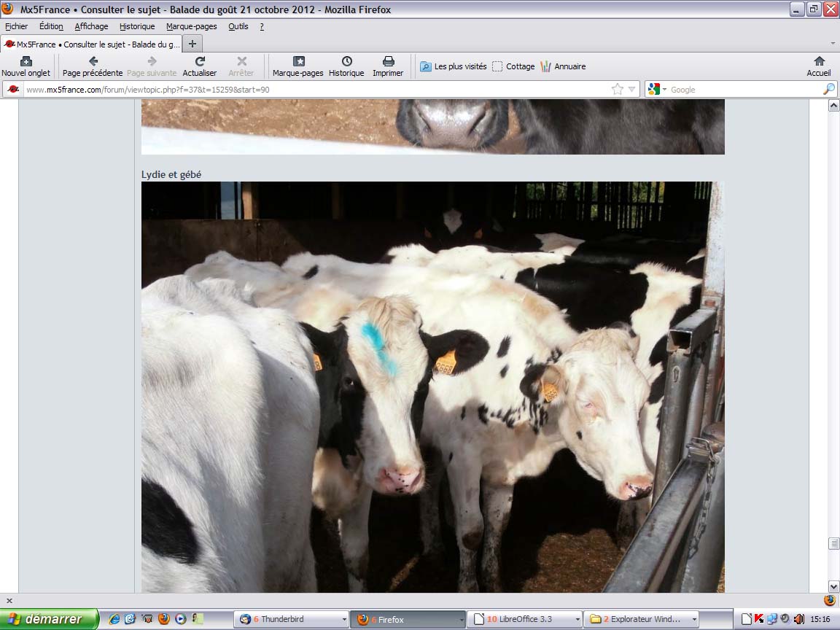Focus the Google search field
Screen dimensions: 840x630
click(x=744, y=90)
